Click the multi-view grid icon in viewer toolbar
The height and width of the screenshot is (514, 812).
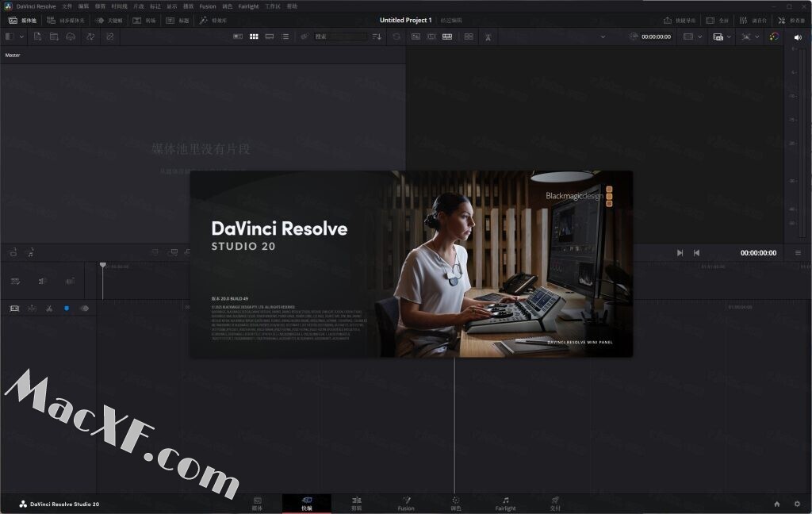pos(469,36)
